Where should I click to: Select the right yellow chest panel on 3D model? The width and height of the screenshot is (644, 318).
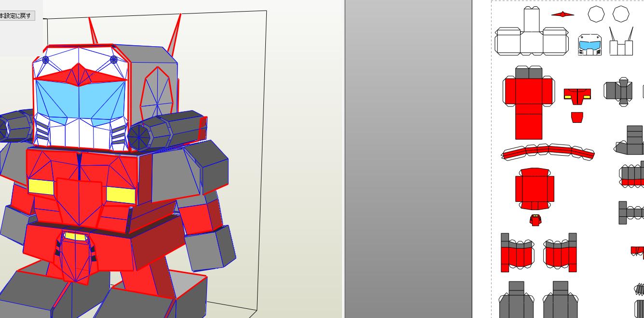pyautogui.click(x=121, y=195)
